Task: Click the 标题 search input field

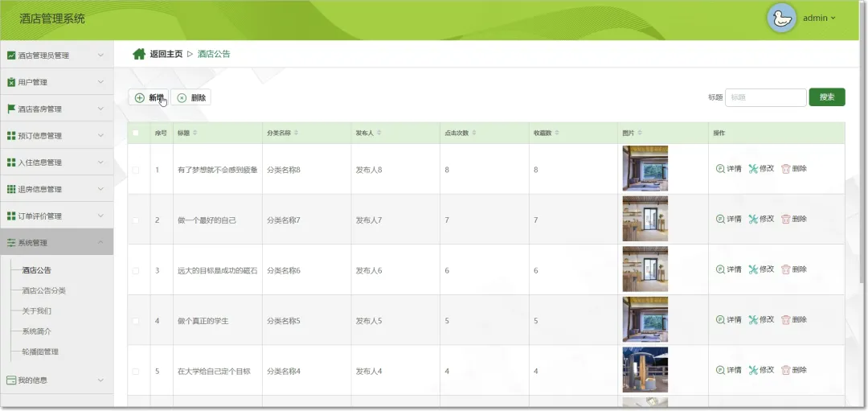Action: click(x=766, y=97)
